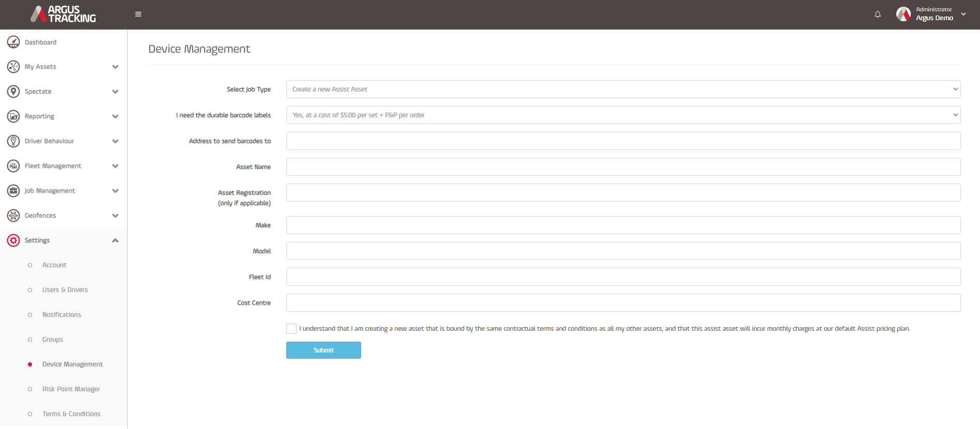This screenshot has width=980, height=429.
Task: Expand the Driver Behaviour chevron
Action: [115, 141]
